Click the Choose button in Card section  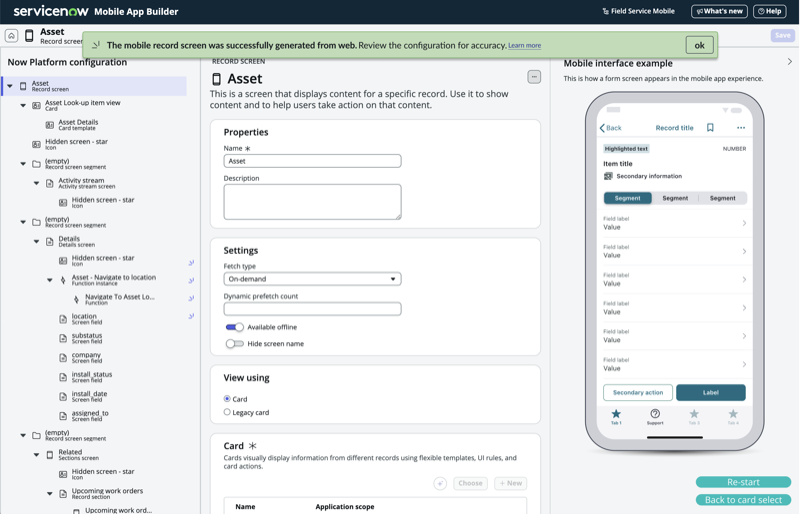(x=470, y=483)
